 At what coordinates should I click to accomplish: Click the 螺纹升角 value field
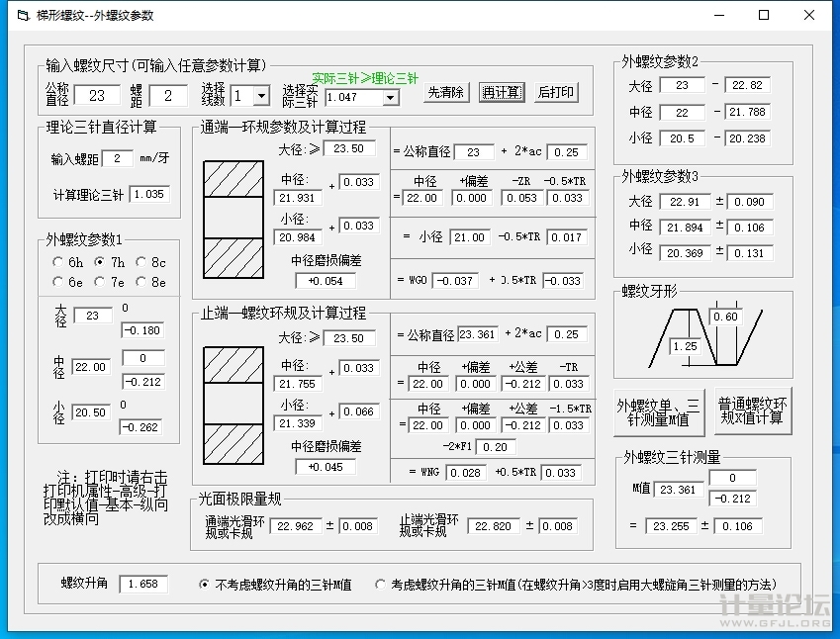[x=143, y=585]
